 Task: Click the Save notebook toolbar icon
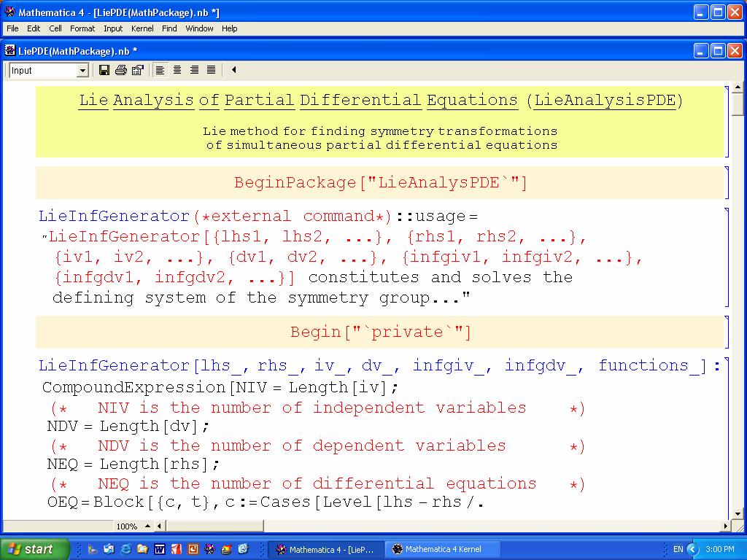[x=104, y=71]
